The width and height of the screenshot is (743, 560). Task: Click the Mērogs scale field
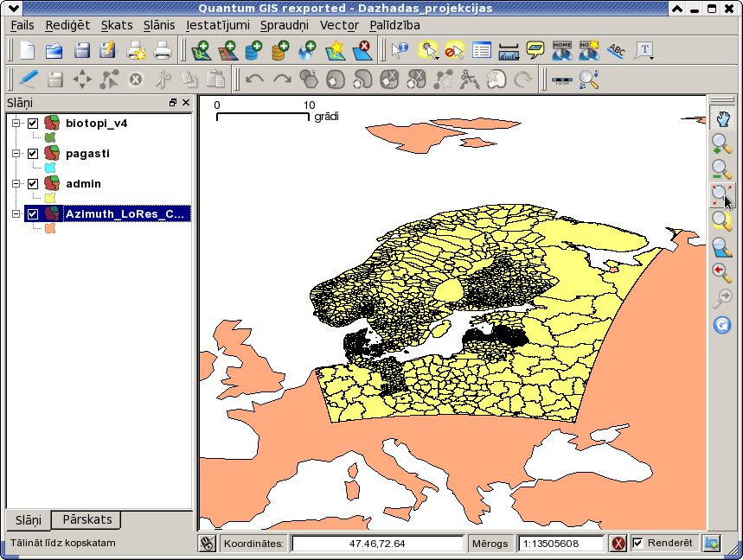pos(561,544)
